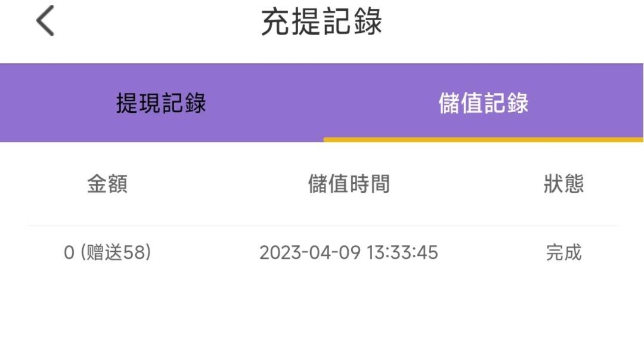Image resolution: width=644 pixels, height=364 pixels.
Task: Select the 儲值記錄 tab
Action: click(x=483, y=103)
